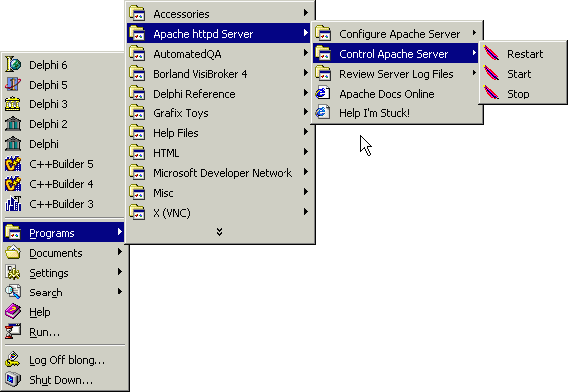
Task: Click the Accessories folder icon
Action: pyautogui.click(x=137, y=13)
